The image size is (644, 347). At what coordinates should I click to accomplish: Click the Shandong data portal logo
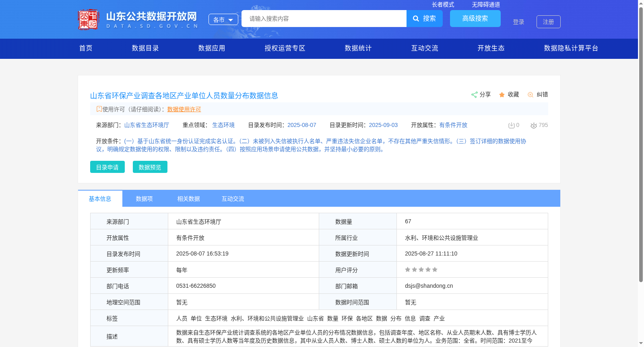[138, 19]
